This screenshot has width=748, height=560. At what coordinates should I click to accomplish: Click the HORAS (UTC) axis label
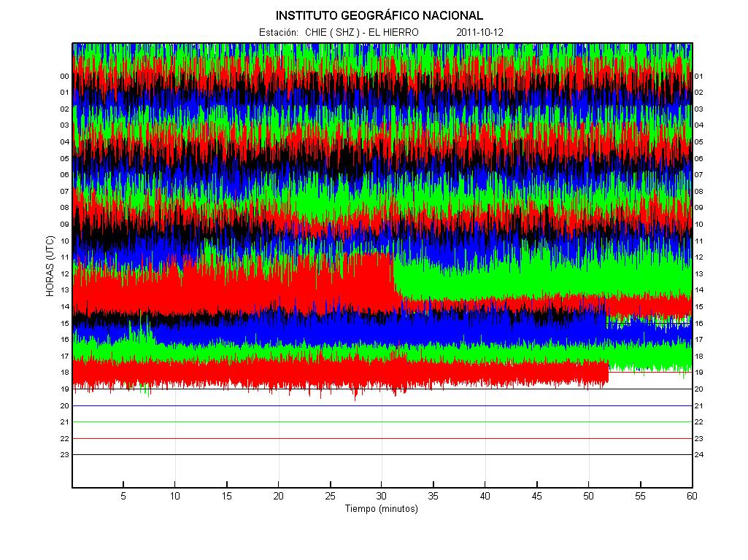click(50, 266)
